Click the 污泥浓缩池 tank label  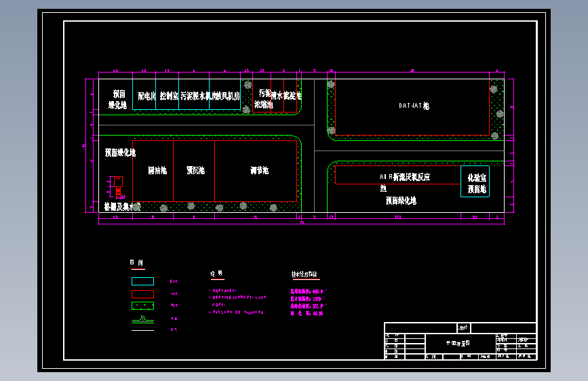pos(264,98)
